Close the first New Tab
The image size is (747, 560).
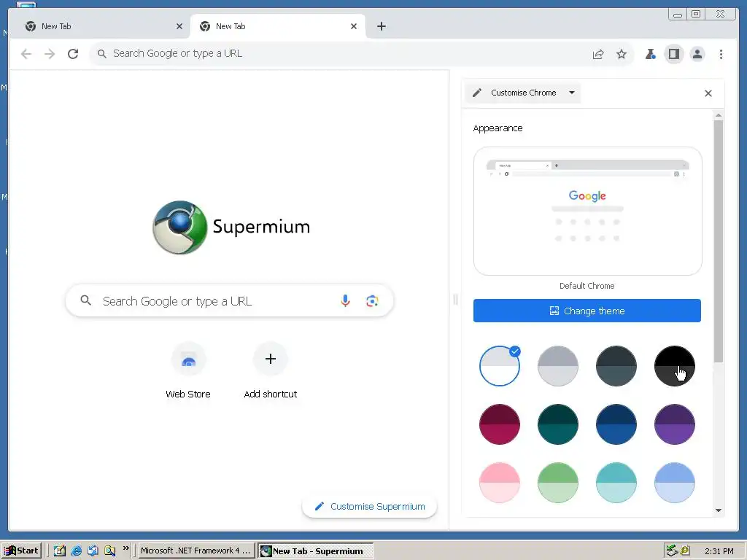click(x=179, y=26)
